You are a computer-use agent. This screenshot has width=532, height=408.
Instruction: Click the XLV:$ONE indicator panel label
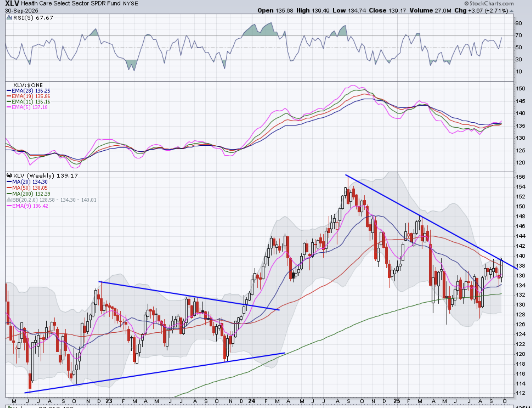point(28,85)
